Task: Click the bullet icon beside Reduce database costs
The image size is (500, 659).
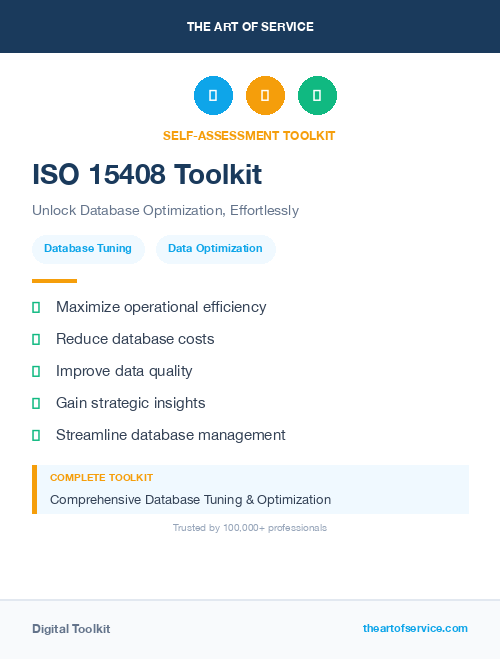Action: [x=36, y=339]
